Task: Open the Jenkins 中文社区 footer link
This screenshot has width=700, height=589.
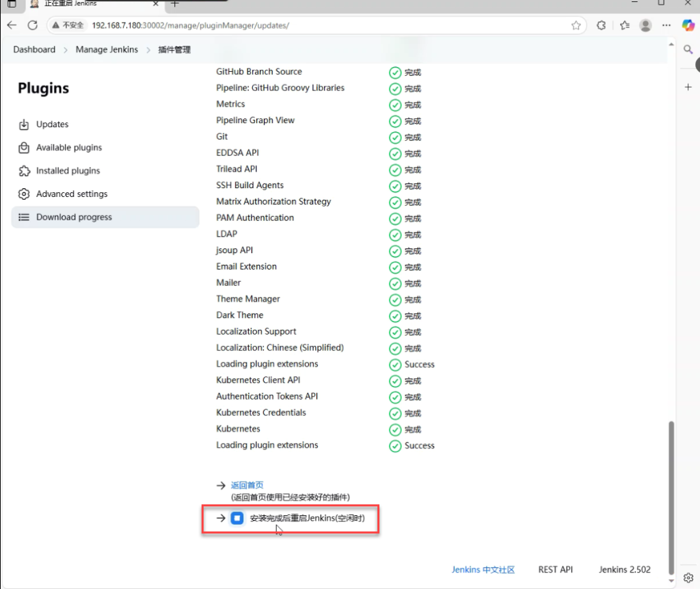Action: click(483, 570)
